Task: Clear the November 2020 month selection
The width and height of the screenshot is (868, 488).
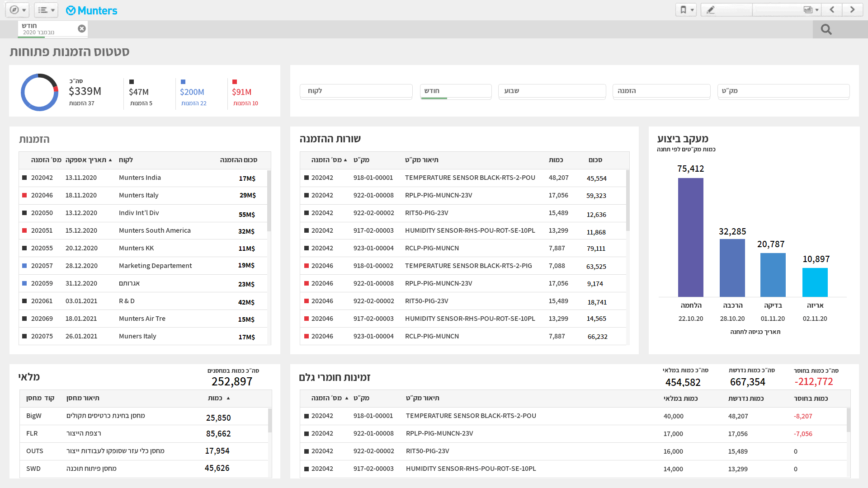Action: [81, 28]
